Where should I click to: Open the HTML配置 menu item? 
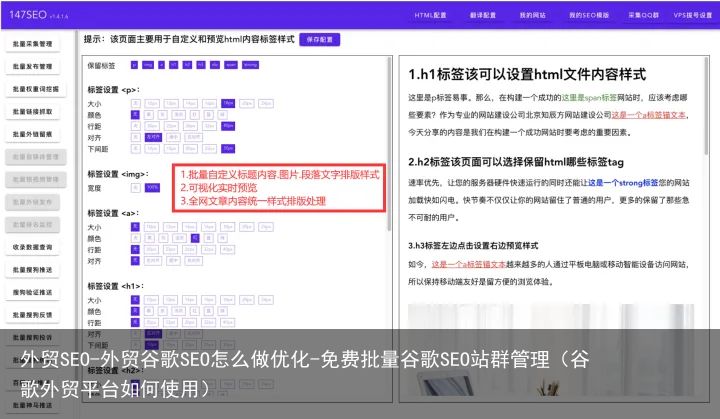coord(430,15)
